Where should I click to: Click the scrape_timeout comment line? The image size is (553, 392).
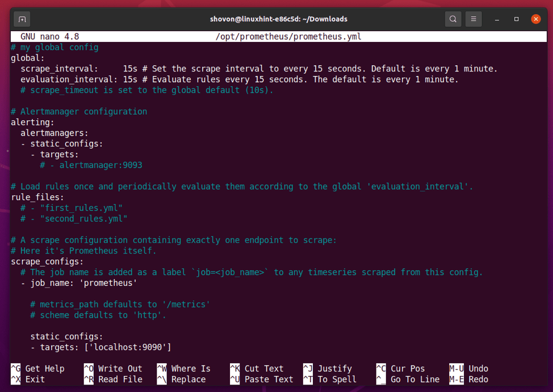tap(146, 90)
